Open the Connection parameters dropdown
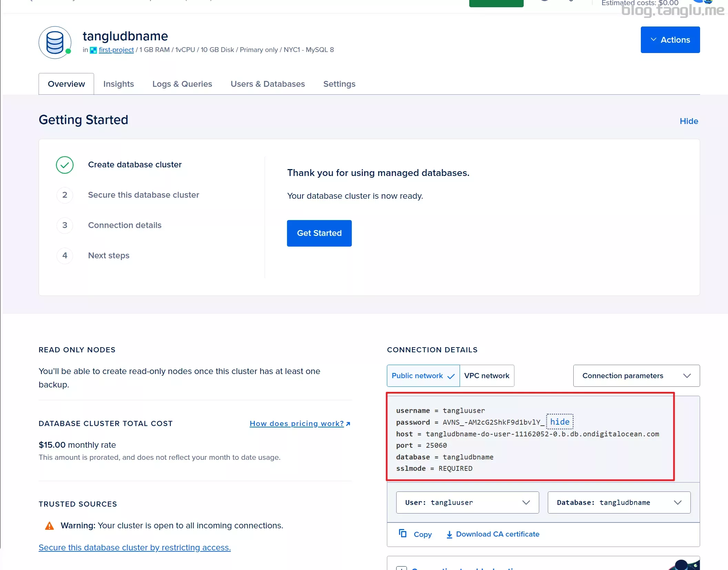The image size is (728, 570). coord(636,376)
